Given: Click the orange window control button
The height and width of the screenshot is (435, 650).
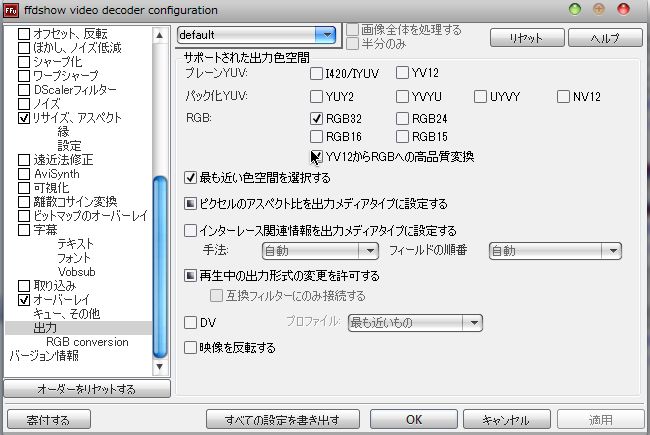Looking at the screenshot, I should [599, 9].
